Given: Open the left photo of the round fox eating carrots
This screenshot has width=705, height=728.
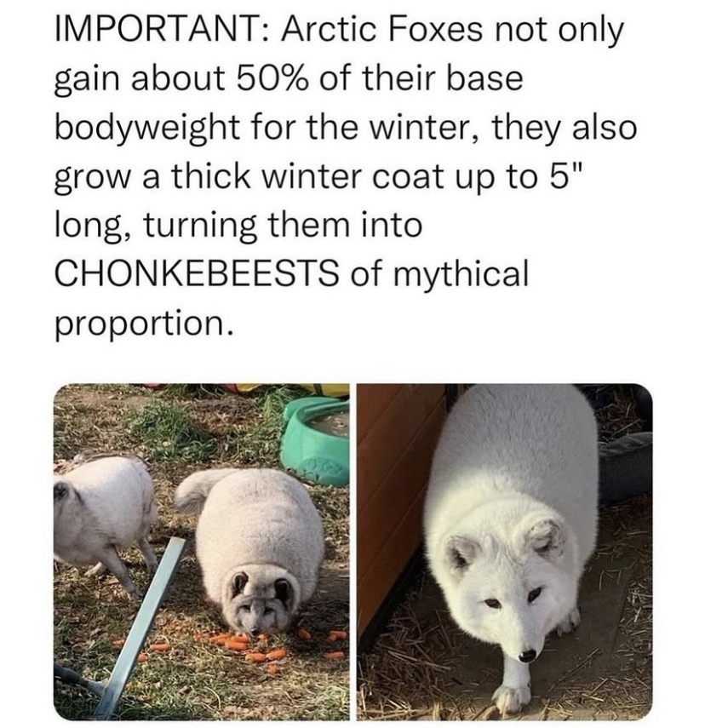Looking at the screenshot, I should click(x=202, y=552).
